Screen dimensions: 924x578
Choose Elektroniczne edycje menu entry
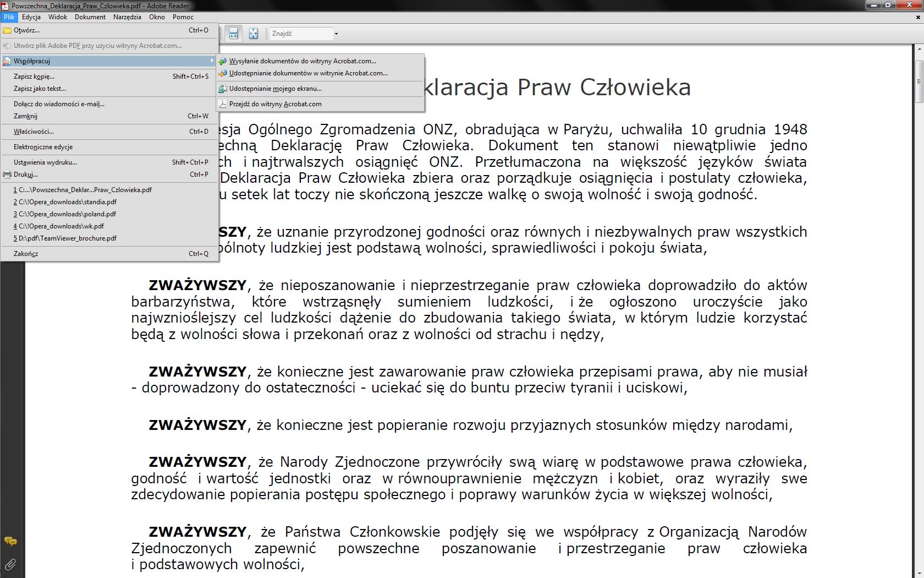(x=109, y=147)
